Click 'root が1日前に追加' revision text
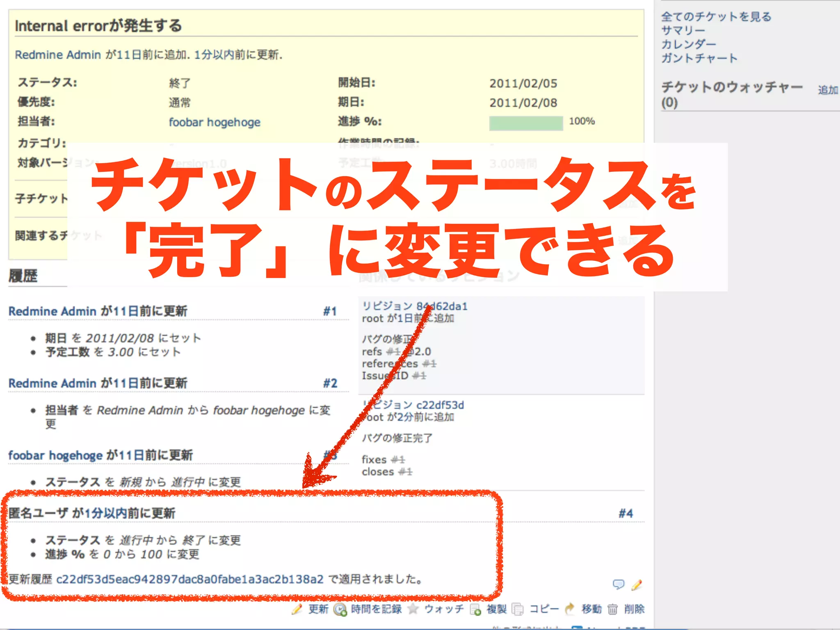Screen dimensions: 840x630 pos(408,318)
